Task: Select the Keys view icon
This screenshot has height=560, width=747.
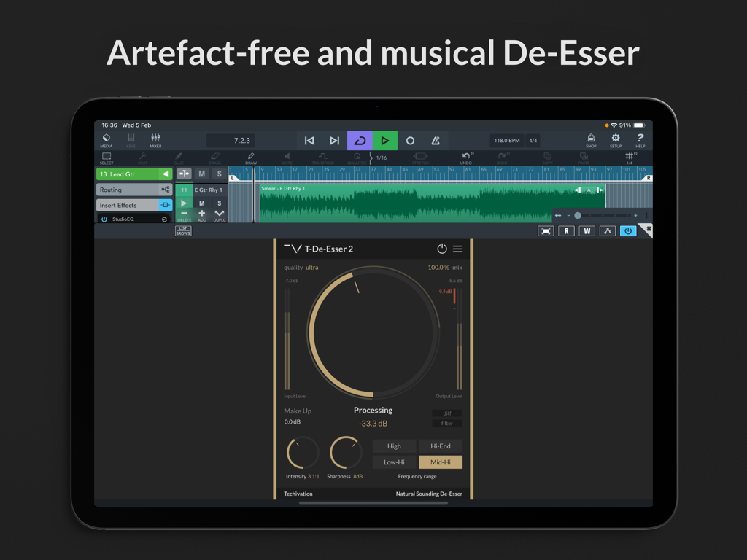Action: click(131, 140)
